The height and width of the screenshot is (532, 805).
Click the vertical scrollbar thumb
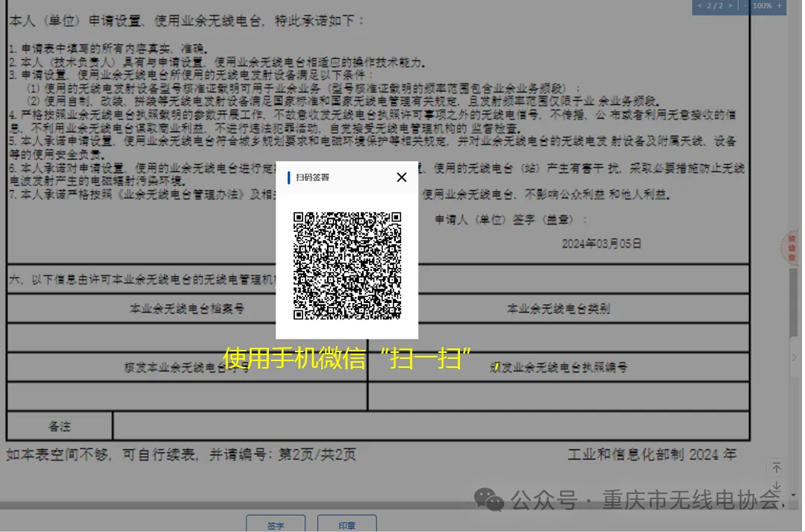(x=794, y=303)
